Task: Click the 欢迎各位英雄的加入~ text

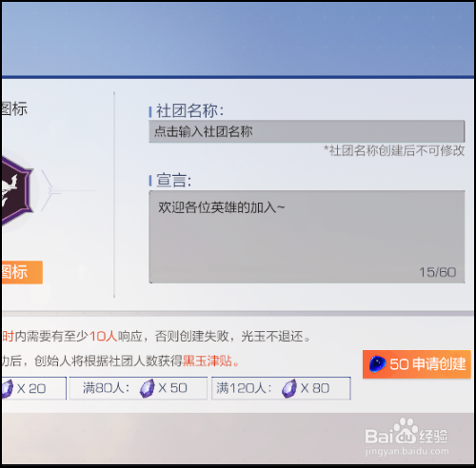Action: (x=222, y=207)
